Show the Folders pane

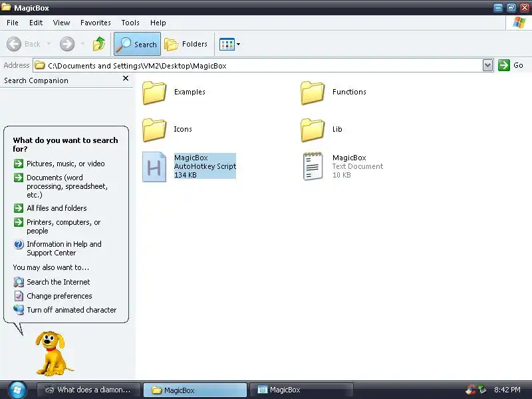(186, 44)
